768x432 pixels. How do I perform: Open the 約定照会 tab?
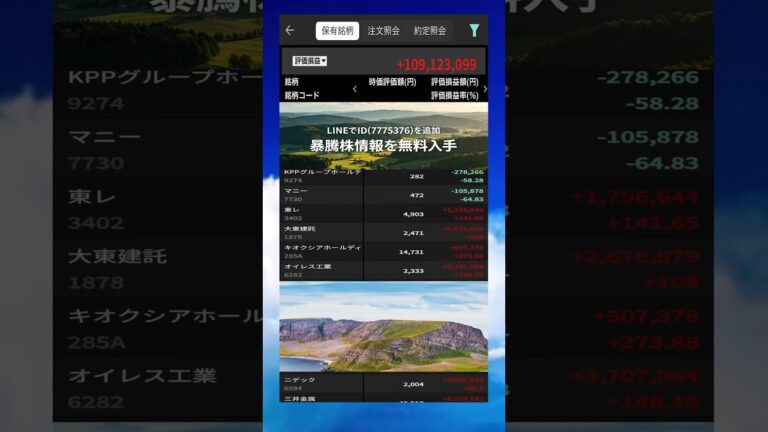tap(430, 31)
